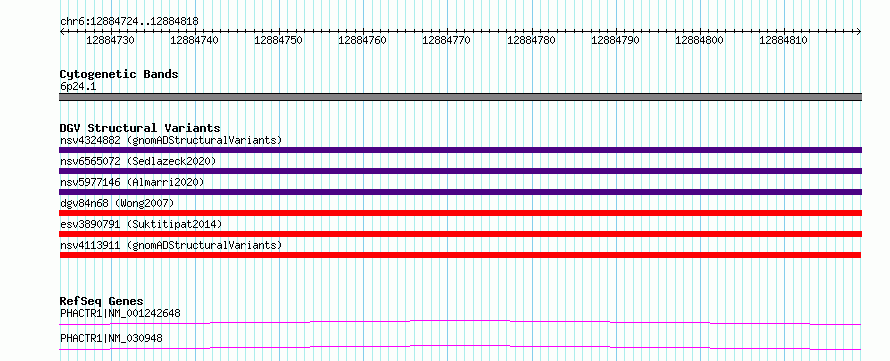The width and height of the screenshot is (890, 361).
Task: Select the Cytogenetic Bands track title
Action: point(119,74)
